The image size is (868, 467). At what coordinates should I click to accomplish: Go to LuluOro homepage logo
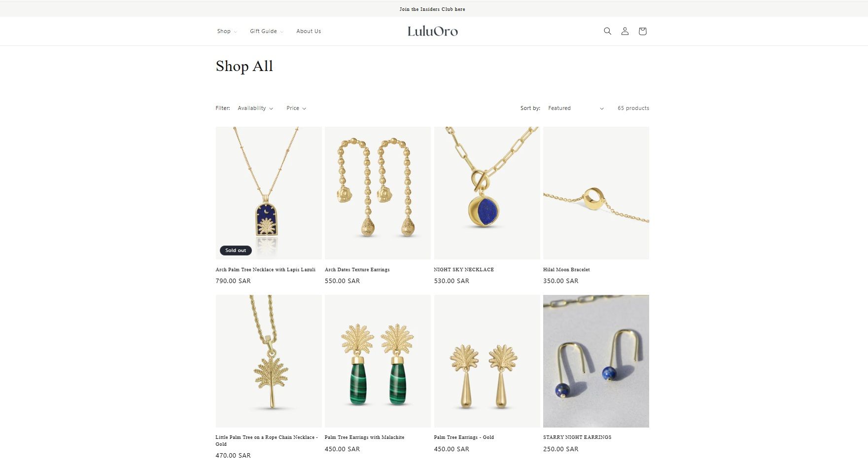point(432,31)
